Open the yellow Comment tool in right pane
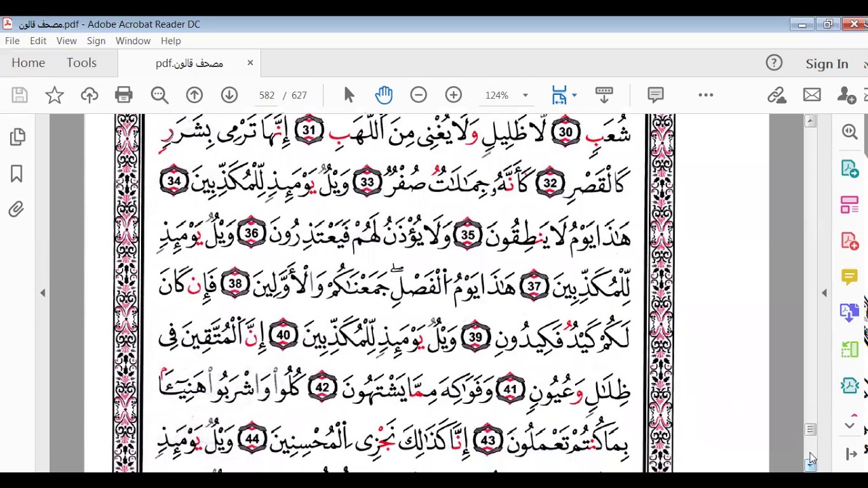Screen dimensions: 868x488 coord(850,277)
